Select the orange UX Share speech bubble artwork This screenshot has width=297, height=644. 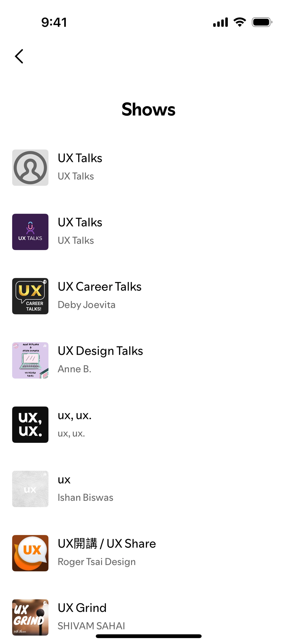coord(30,553)
